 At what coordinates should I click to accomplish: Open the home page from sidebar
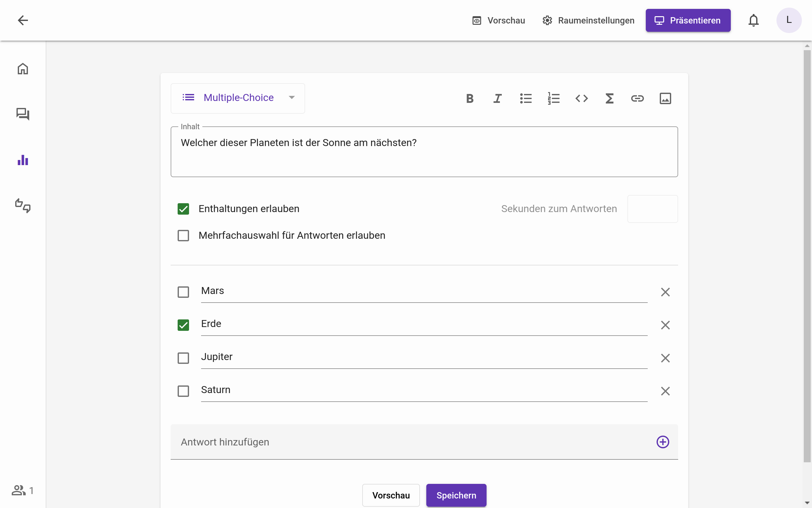(23, 69)
